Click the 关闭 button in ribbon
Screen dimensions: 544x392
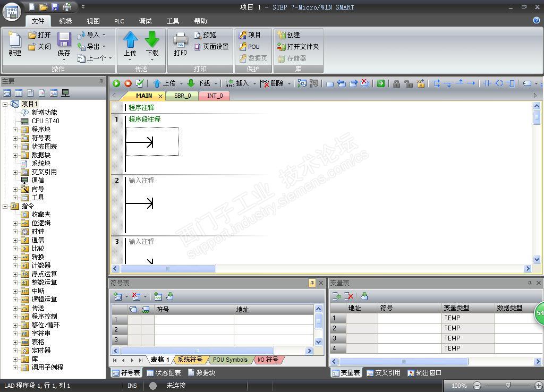coord(39,47)
